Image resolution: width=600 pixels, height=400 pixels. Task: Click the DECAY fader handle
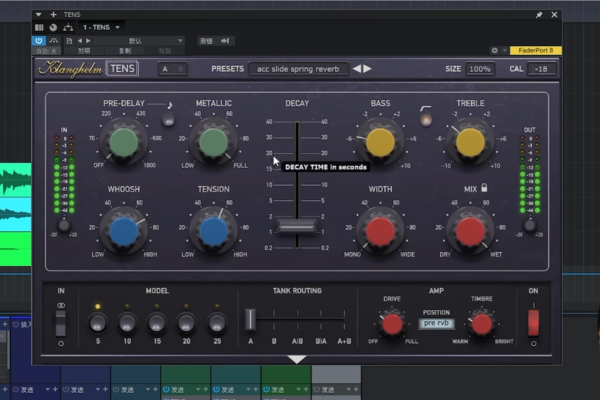(297, 226)
